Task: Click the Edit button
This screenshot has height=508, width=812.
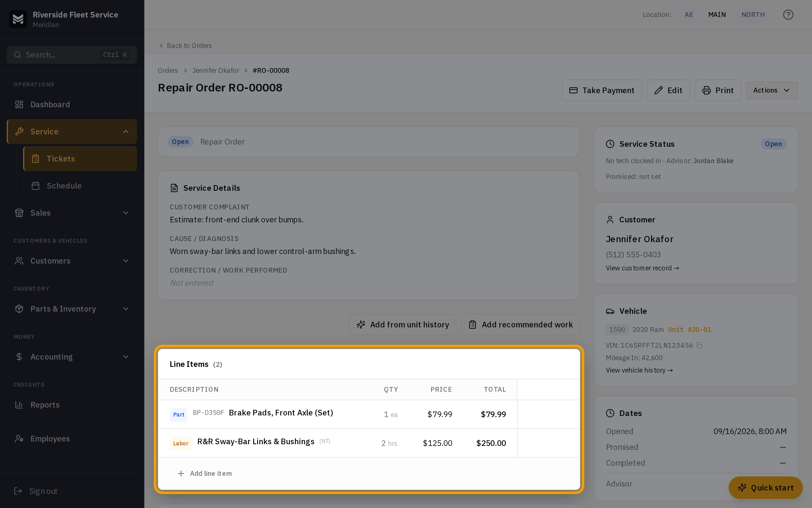Action: point(668,90)
